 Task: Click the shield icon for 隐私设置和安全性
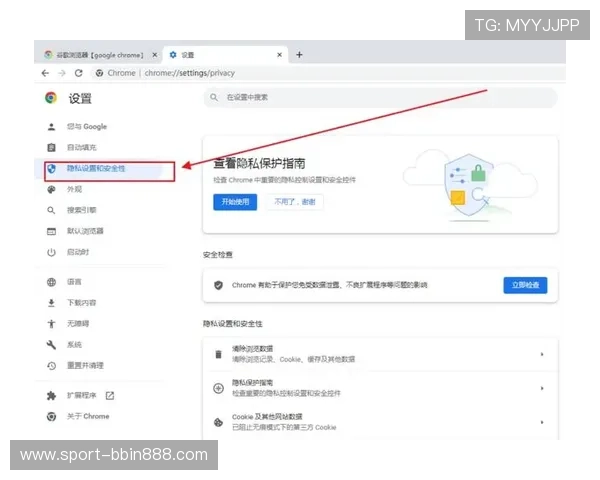click(51, 168)
